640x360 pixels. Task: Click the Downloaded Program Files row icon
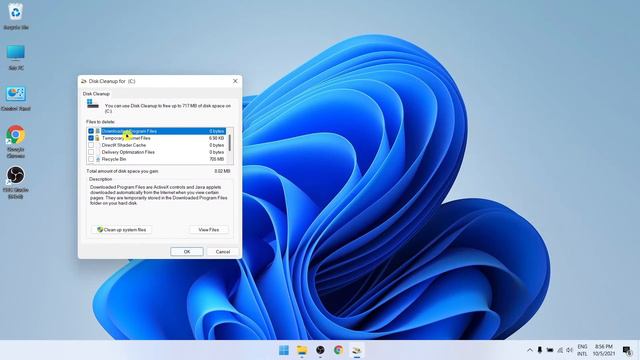click(98, 131)
